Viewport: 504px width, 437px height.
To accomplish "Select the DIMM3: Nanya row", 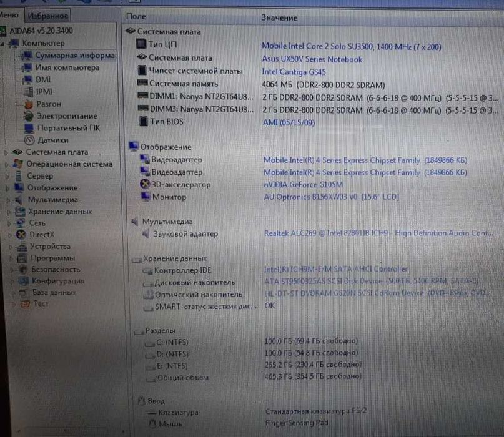I will click(319, 110).
